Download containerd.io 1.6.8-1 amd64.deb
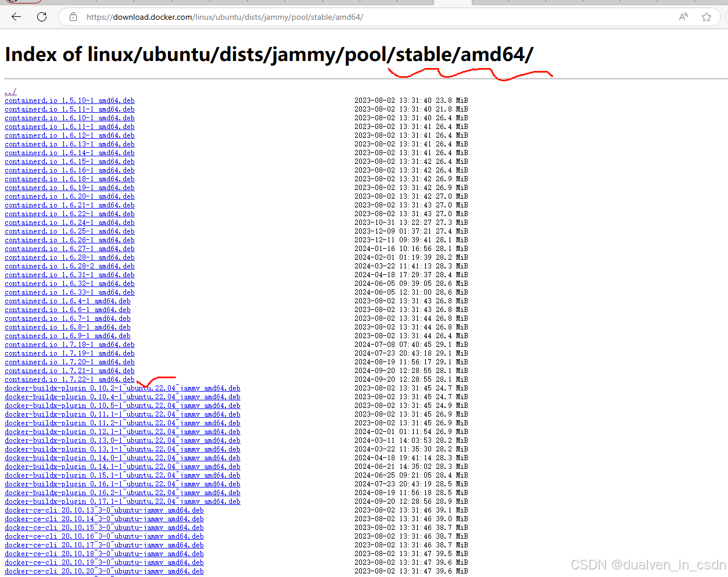This screenshot has width=728, height=577. 67,327
